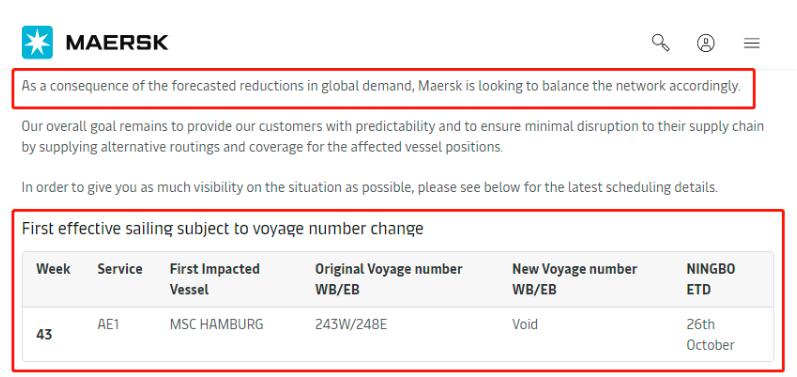The image size is (797, 377).
Task: Open the hamburger menu icon
Action: click(752, 44)
